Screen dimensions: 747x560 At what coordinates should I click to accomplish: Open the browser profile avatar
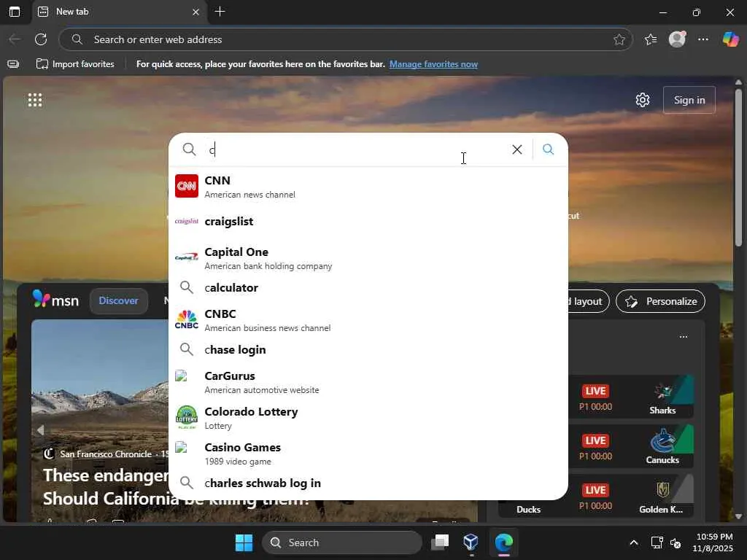pyautogui.click(x=677, y=39)
